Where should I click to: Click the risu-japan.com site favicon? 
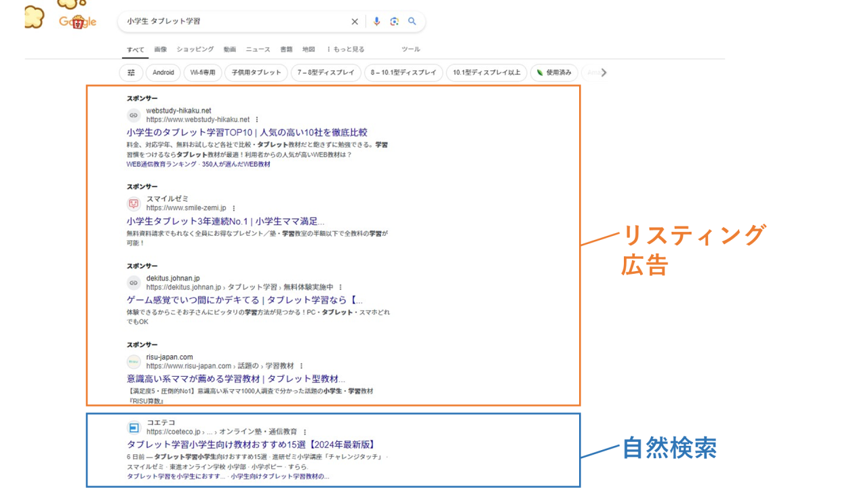pyautogui.click(x=134, y=361)
